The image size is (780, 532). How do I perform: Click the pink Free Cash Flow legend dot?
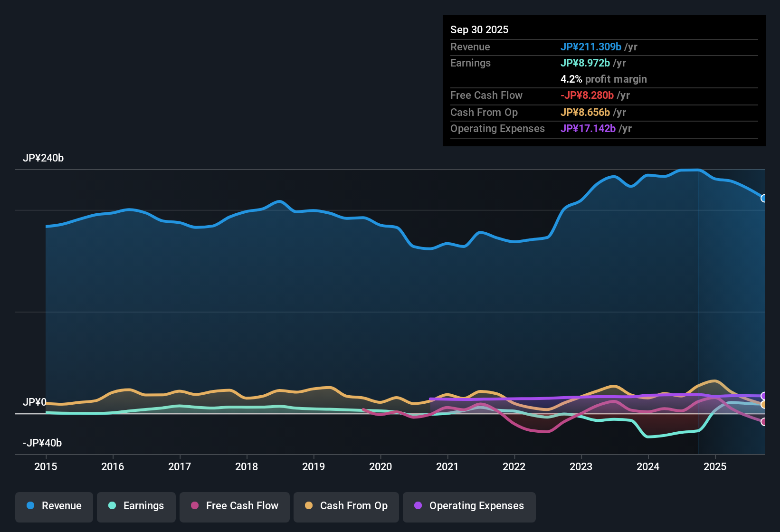pos(195,506)
